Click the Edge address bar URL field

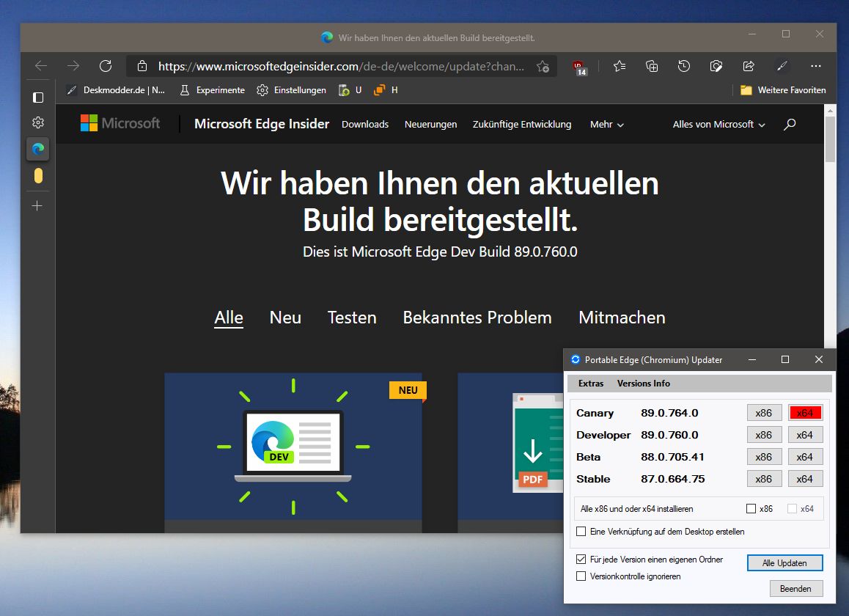pos(341,66)
